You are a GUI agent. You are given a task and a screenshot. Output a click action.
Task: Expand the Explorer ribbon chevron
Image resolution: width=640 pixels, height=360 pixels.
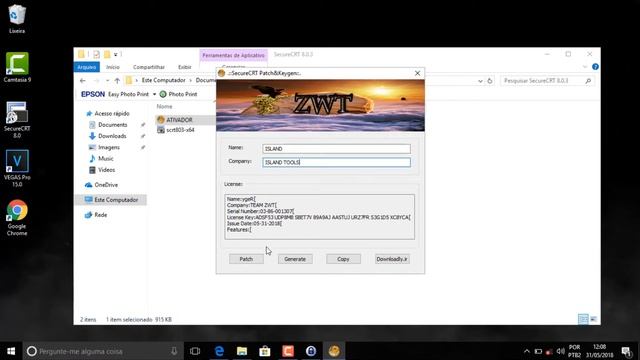(584, 67)
